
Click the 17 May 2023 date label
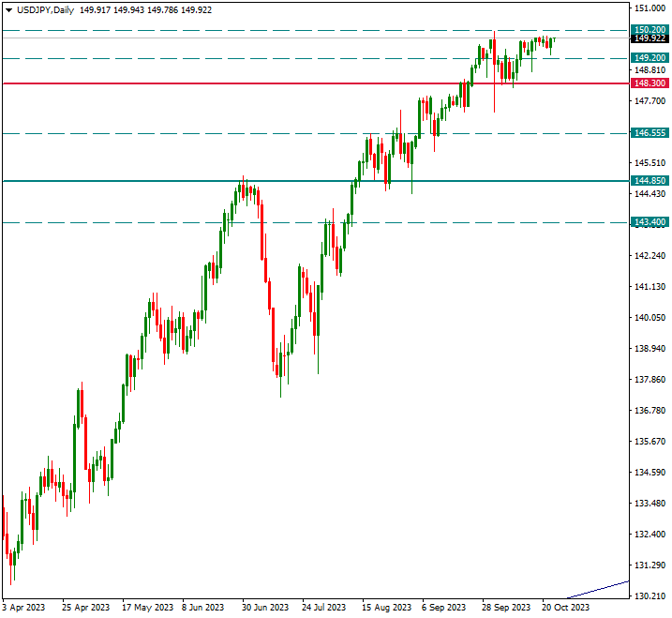point(147,608)
